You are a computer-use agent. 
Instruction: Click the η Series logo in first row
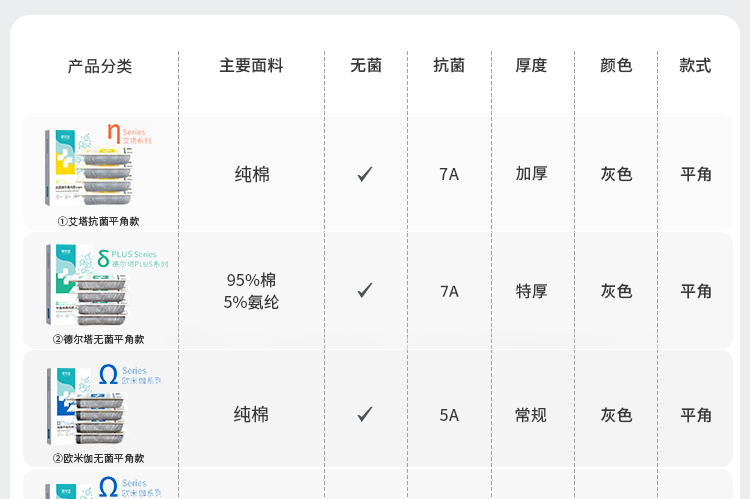[128, 135]
